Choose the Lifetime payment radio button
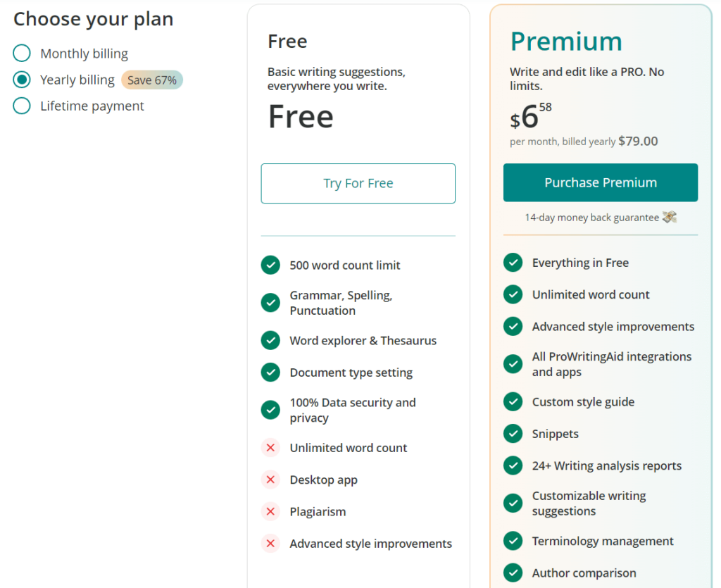 point(22,106)
